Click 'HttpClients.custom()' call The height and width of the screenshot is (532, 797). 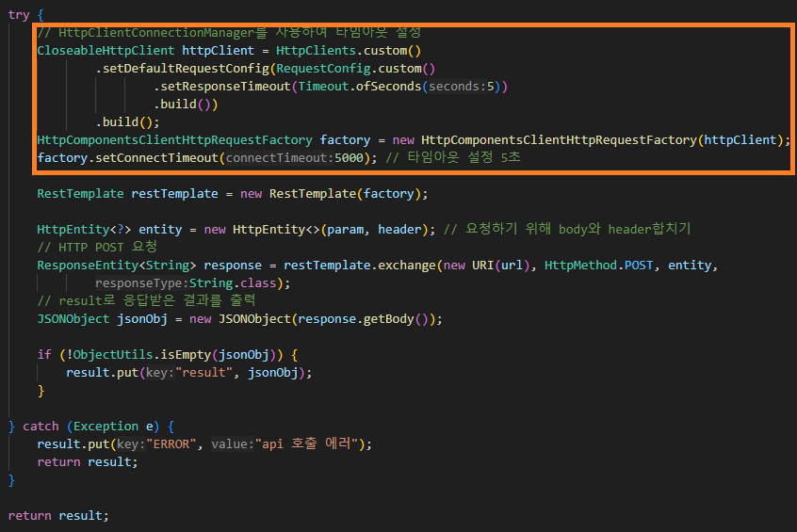click(x=349, y=51)
